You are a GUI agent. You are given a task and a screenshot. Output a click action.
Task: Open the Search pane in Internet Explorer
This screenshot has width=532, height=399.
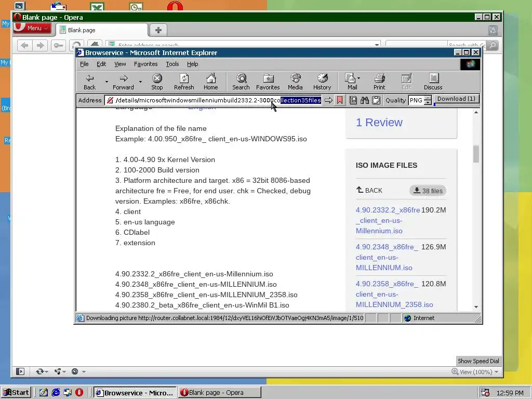[x=241, y=82]
